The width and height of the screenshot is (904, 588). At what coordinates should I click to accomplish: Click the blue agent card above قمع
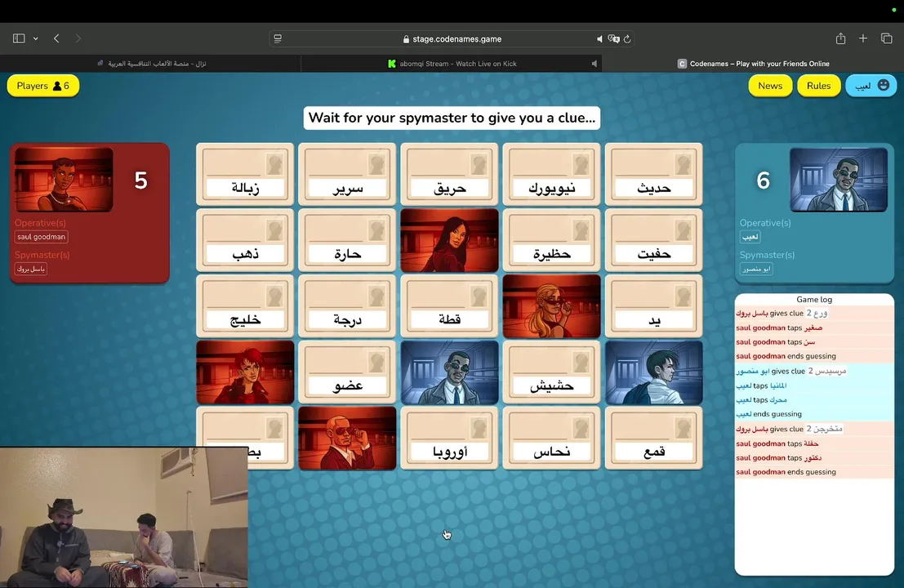click(x=654, y=372)
